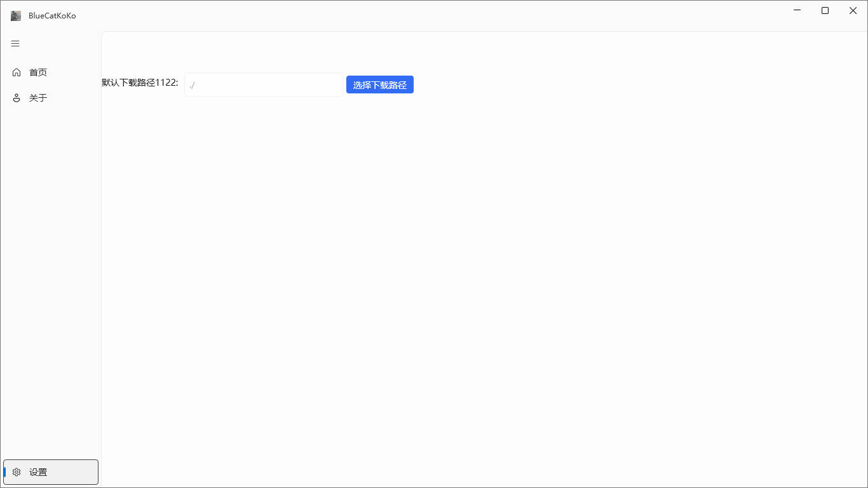Image resolution: width=868 pixels, height=488 pixels.
Task: Click the BlueCatKoKo app icon
Action: (x=16, y=16)
